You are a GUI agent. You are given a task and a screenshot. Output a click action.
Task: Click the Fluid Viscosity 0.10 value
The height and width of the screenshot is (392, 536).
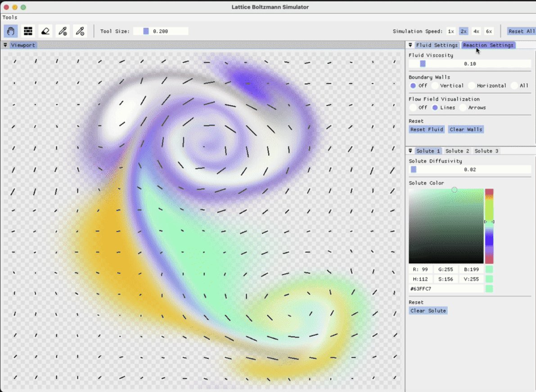pos(470,63)
